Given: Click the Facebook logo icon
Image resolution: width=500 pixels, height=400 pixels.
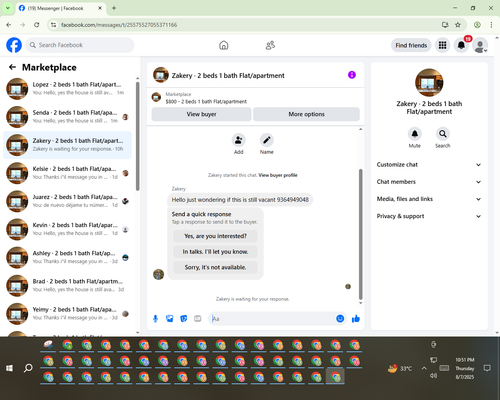Looking at the screenshot, I should click(x=14, y=45).
